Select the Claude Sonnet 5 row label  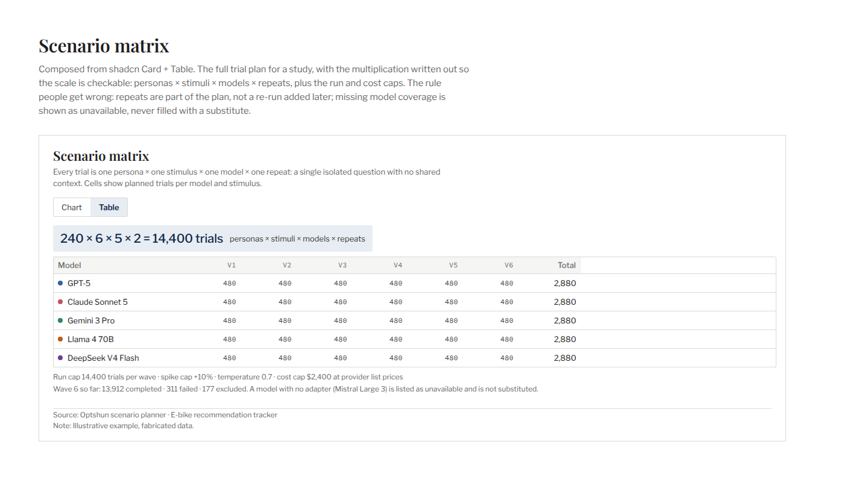pyautogui.click(x=98, y=302)
